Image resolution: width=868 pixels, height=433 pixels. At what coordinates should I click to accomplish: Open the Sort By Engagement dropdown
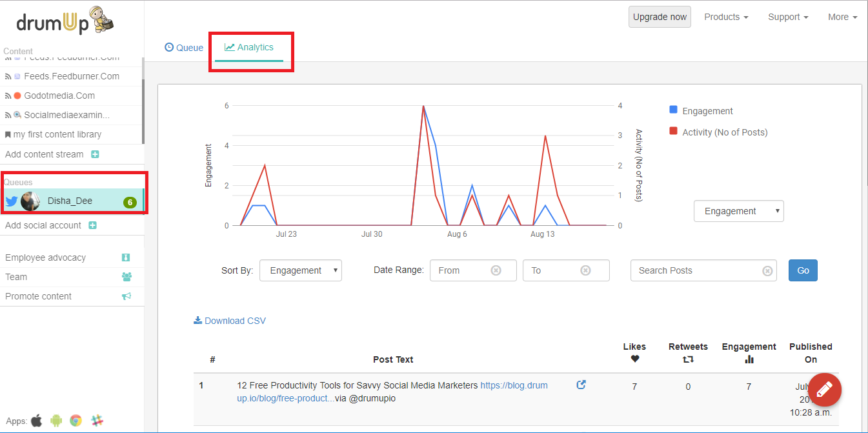tap(301, 270)
